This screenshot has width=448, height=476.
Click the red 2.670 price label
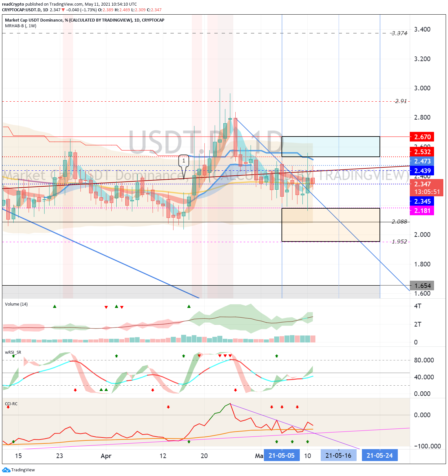(x=422, y=137)
